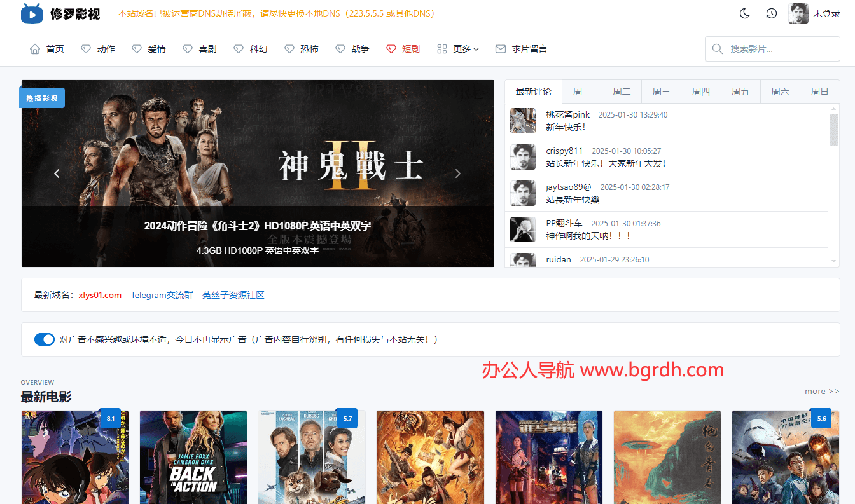
Task: Disable the ad-hiding toggle switch
Action: point(44,339)
